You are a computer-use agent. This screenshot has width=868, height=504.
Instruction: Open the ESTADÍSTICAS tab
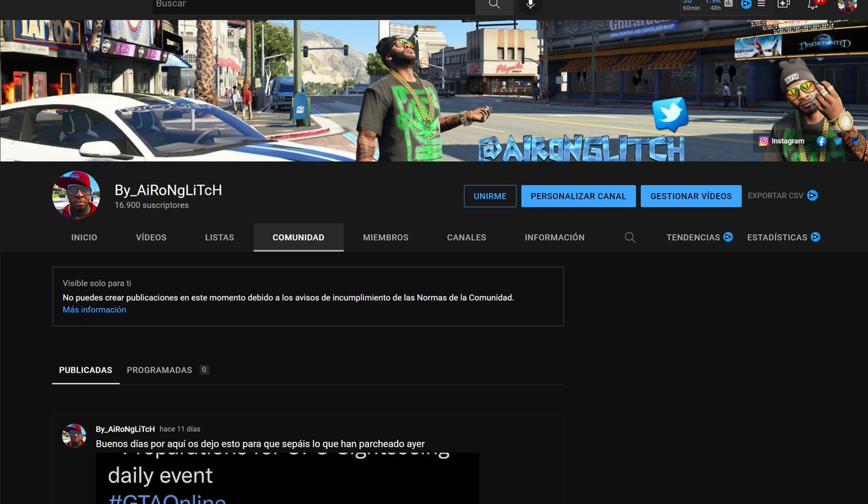pos(777,237)
